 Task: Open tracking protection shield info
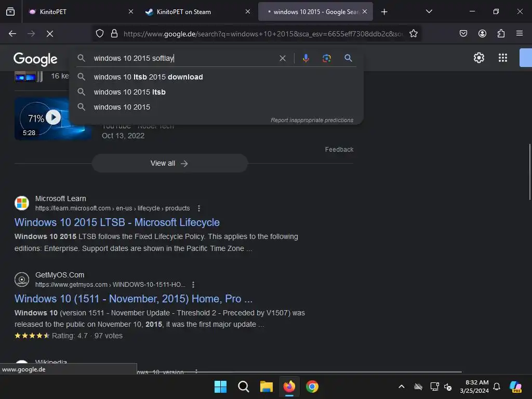99,34
